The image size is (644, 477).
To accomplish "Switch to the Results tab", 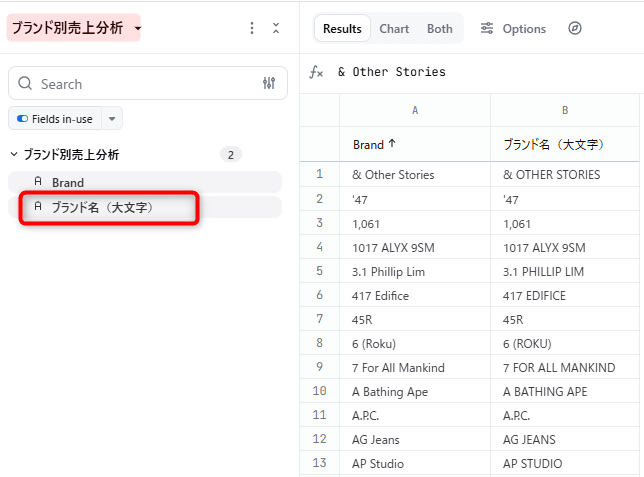I will tap(342, 29).
